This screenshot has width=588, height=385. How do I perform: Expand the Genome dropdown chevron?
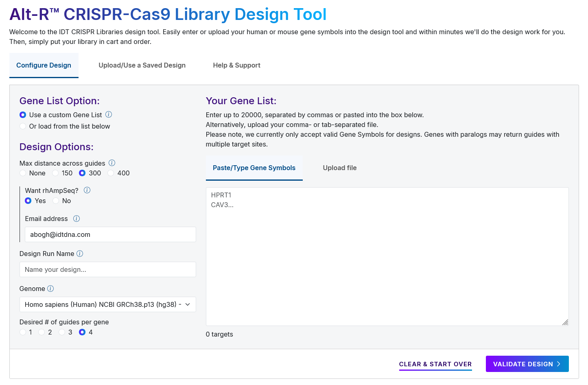188,305
